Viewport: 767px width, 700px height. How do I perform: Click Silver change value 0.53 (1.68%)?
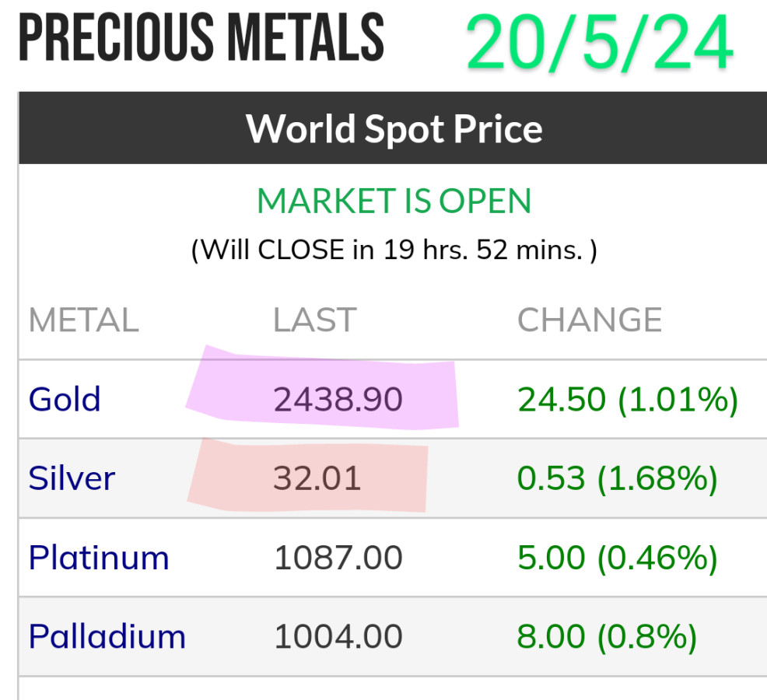pyautogui.click(x=617, y=478)
